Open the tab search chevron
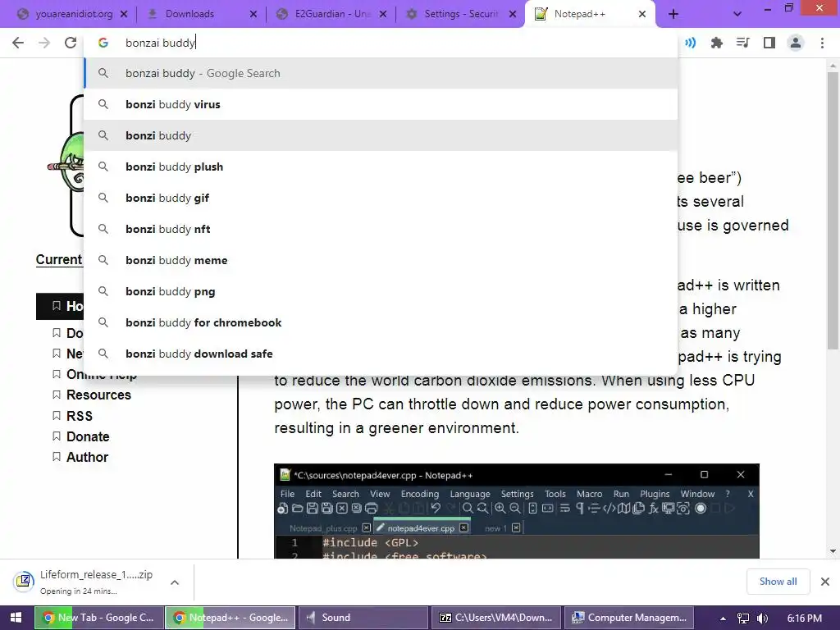Image resolution: width=840 pixels, height=630 pixels. point(737,15)
